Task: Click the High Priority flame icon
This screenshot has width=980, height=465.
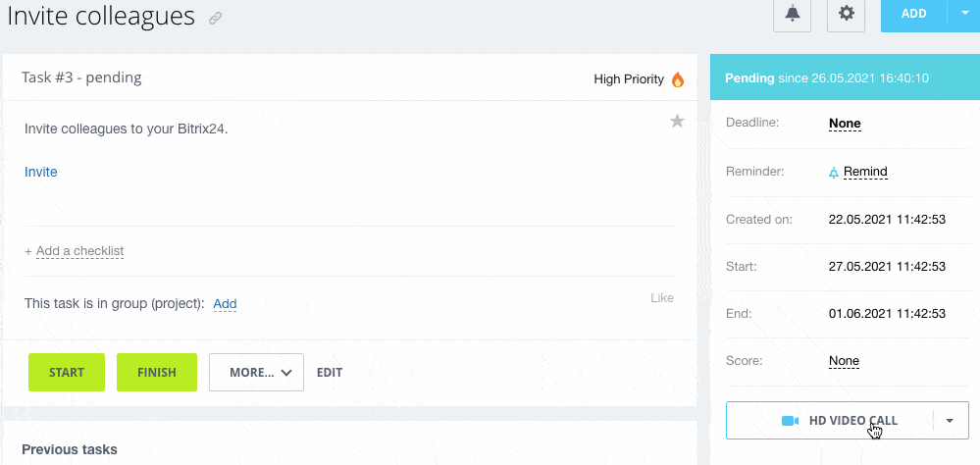Action: (x=678, y=79)
